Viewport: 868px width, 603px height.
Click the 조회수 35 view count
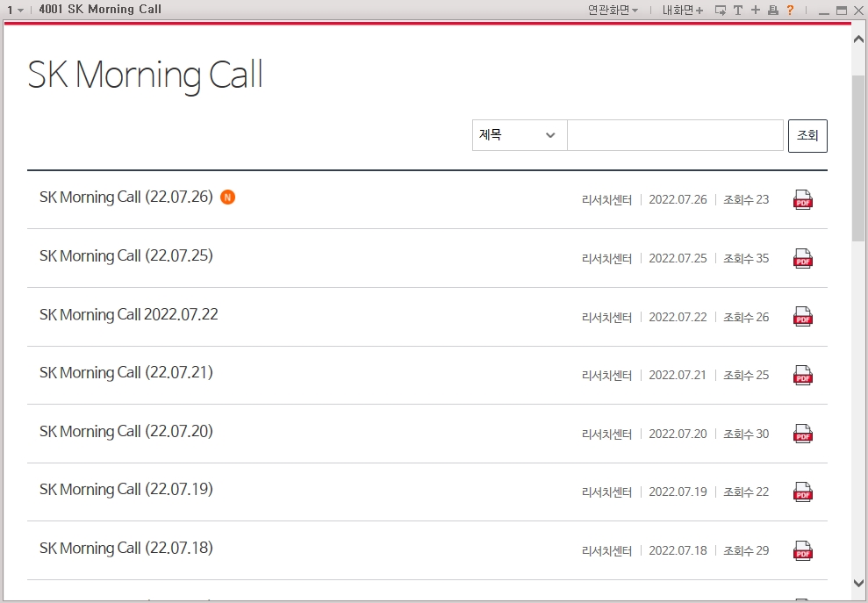tap(746, 259)
